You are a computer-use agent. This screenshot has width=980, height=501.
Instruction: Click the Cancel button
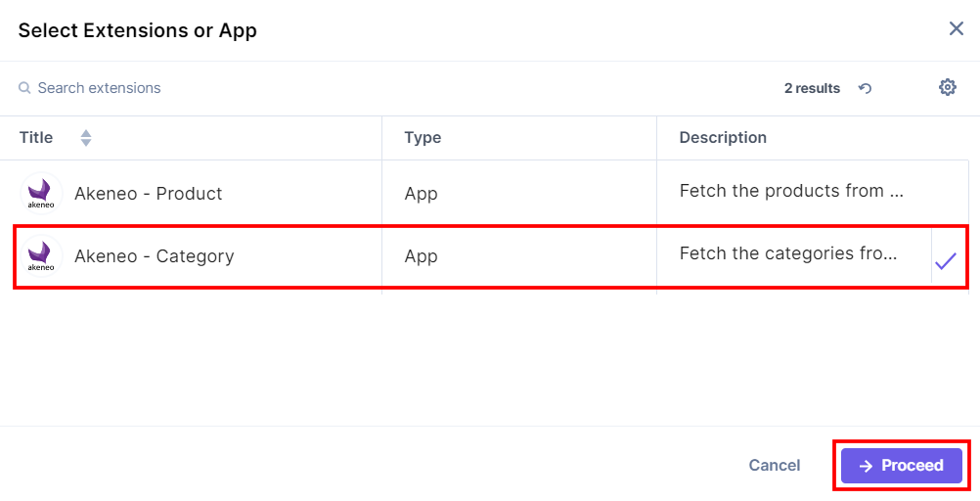coord(775,466)
